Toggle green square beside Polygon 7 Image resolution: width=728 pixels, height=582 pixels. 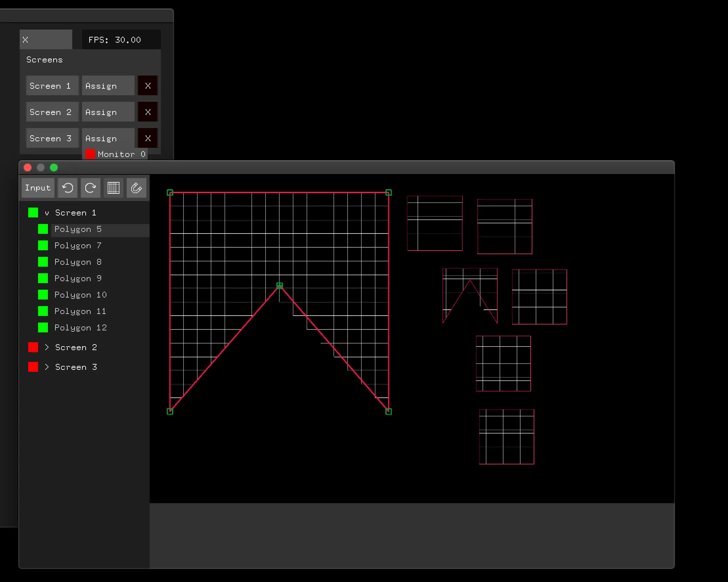[x=43, y=245]
